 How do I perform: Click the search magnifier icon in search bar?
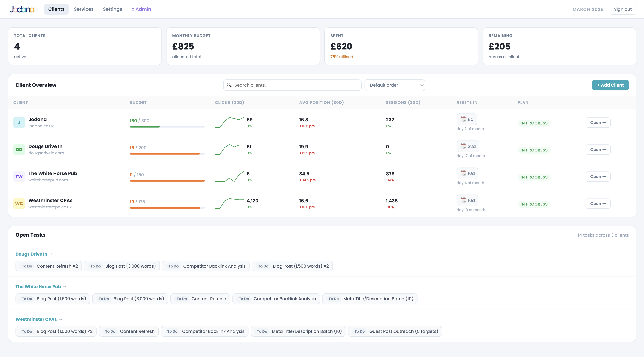pyautogui.click(x=229, y=85)
